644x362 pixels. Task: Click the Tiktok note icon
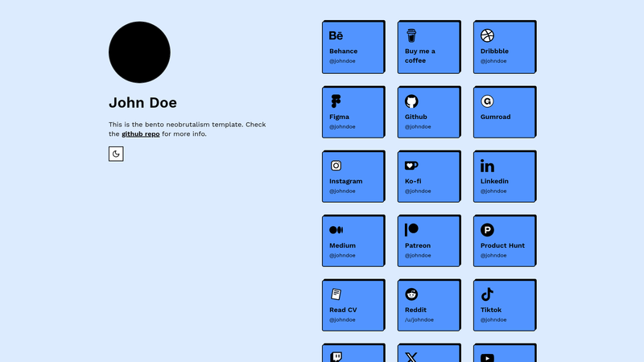point(487,294)
